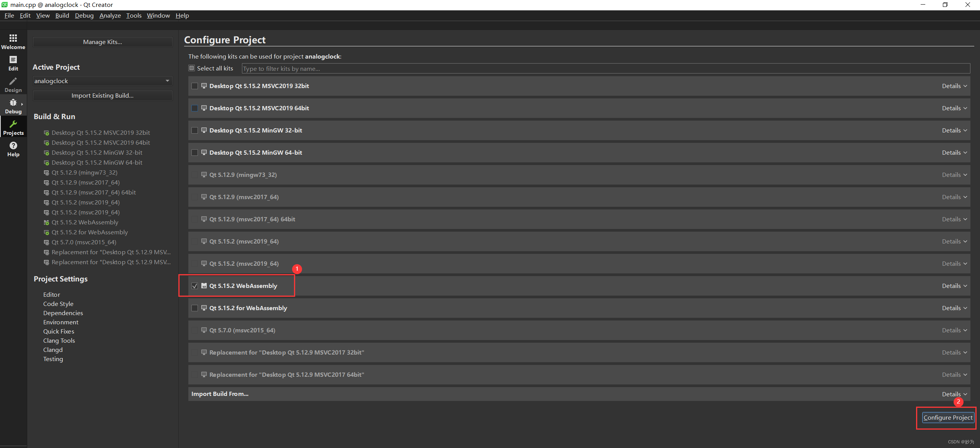
Task: Select the Projects mode icon
Action: click(x=13, y=127)
